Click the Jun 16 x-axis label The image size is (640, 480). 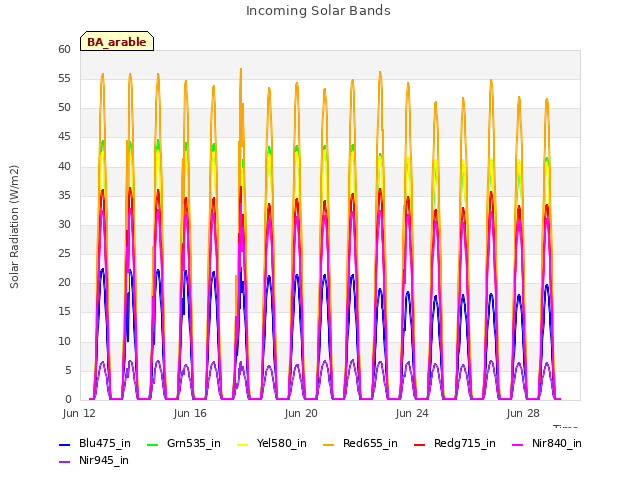coord(190,413)
